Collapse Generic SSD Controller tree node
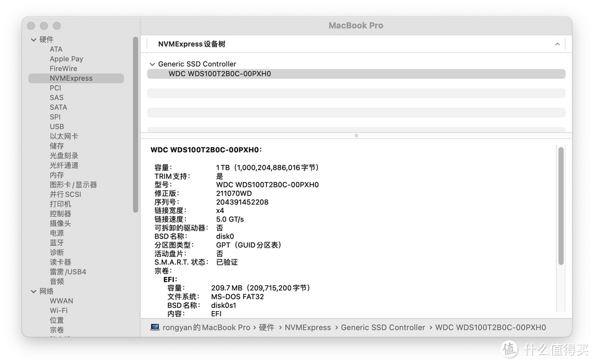 [152, 64]
